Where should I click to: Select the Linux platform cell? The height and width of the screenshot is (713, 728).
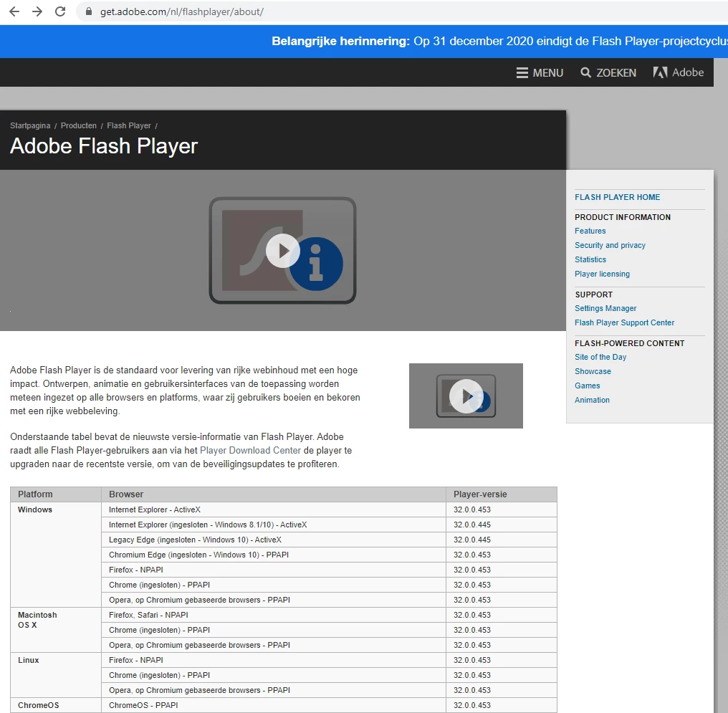[56, 675]
